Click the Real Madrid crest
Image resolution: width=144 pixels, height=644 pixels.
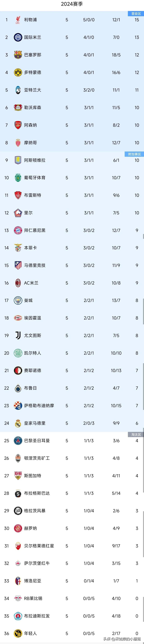coord(18,423)
